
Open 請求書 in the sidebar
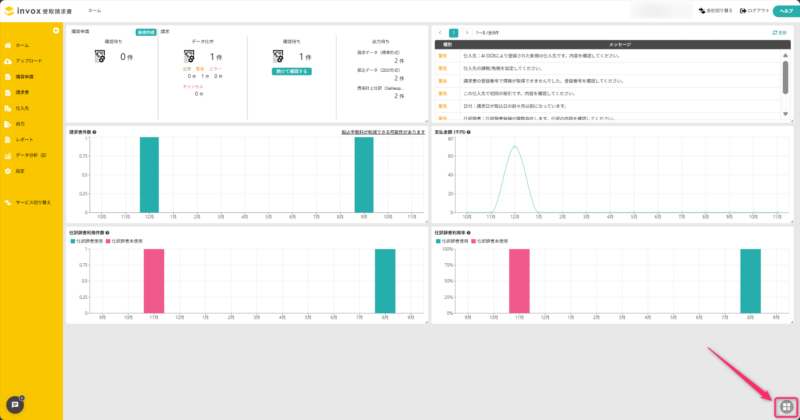click(22, 93)
